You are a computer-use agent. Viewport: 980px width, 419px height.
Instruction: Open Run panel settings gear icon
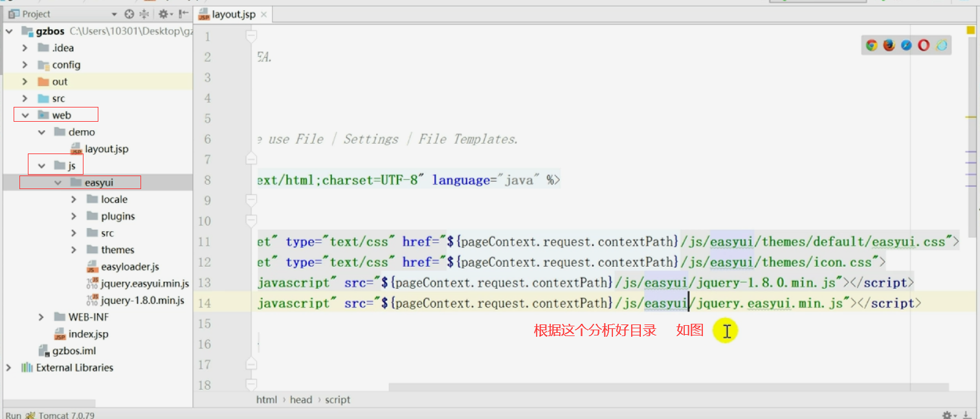[948, 415]
